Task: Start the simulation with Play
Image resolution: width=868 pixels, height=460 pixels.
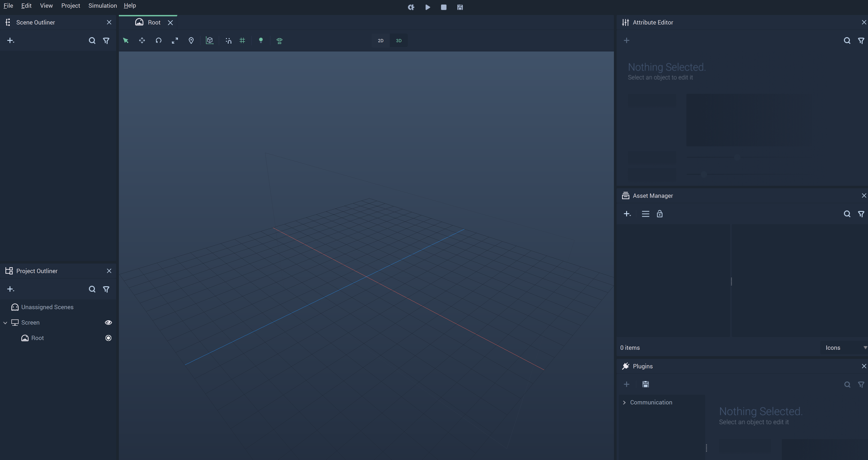Action: pyautogui.click(x=427, y=7)
